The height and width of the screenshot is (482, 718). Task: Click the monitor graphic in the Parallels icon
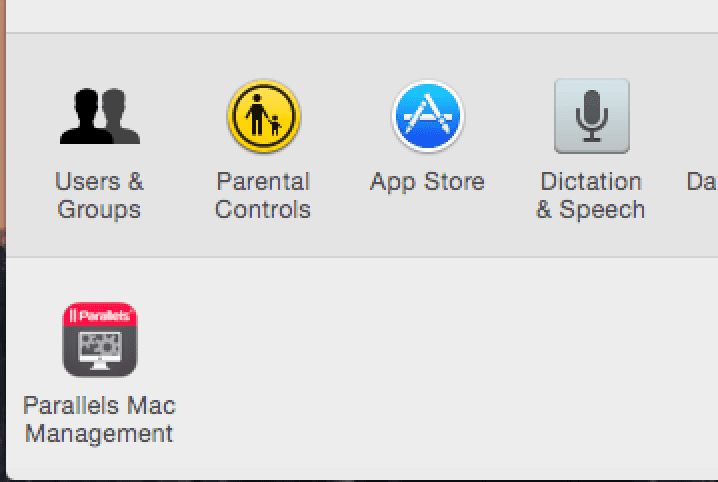[100, 351]
